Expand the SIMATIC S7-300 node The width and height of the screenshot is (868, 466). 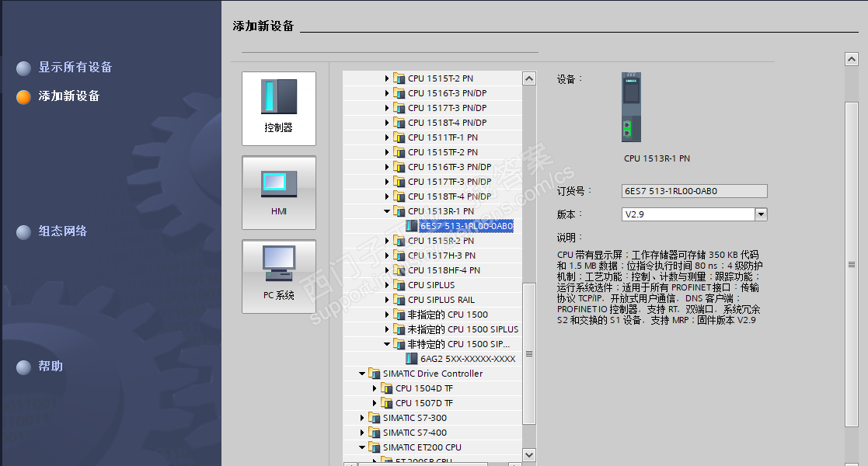362,418
